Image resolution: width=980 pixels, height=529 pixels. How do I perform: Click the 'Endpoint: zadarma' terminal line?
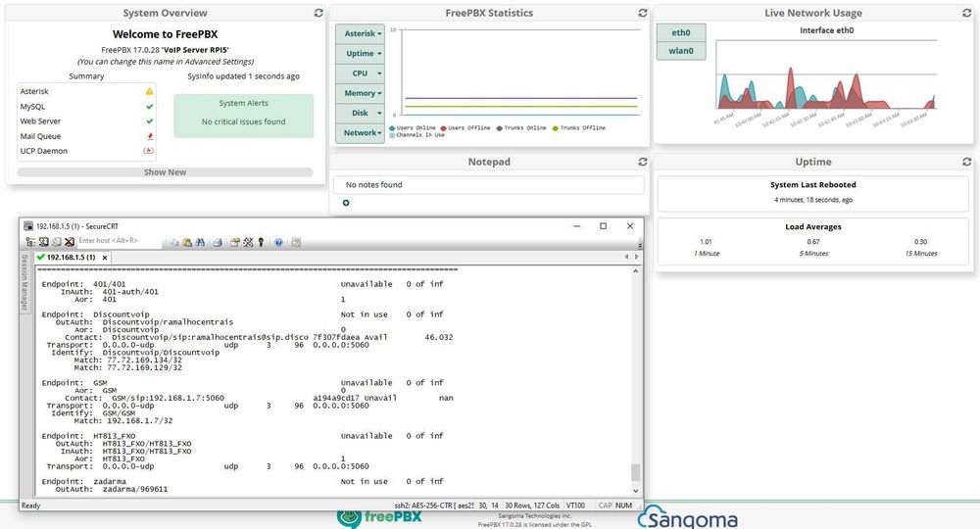pos(83,482)
